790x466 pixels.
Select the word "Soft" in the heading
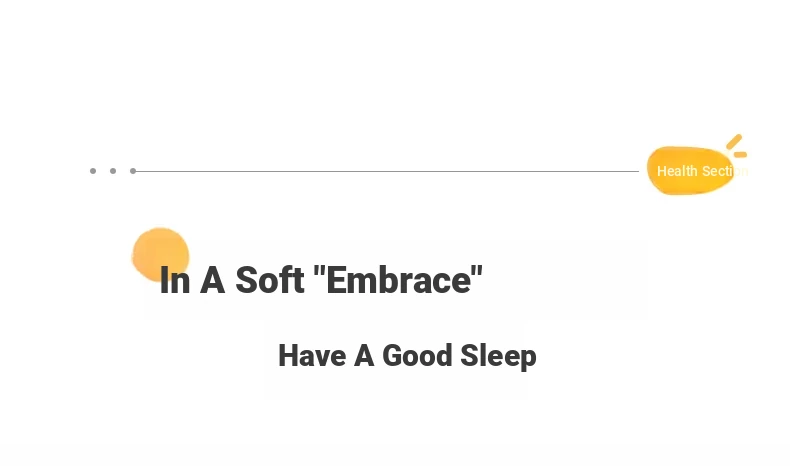[x=270, y=280]
